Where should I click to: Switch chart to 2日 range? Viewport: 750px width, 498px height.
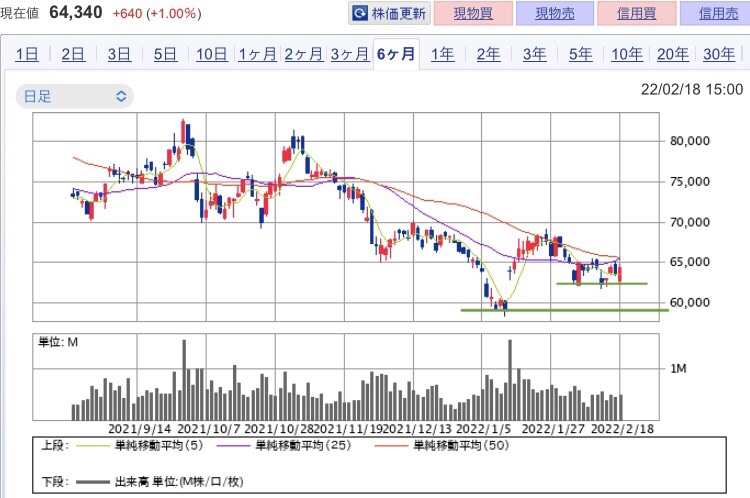coord(73,54)
